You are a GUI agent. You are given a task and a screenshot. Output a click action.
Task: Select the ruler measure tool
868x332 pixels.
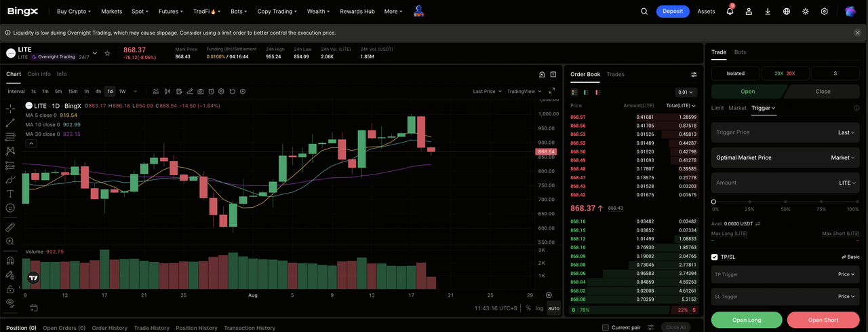coord(10,227)
